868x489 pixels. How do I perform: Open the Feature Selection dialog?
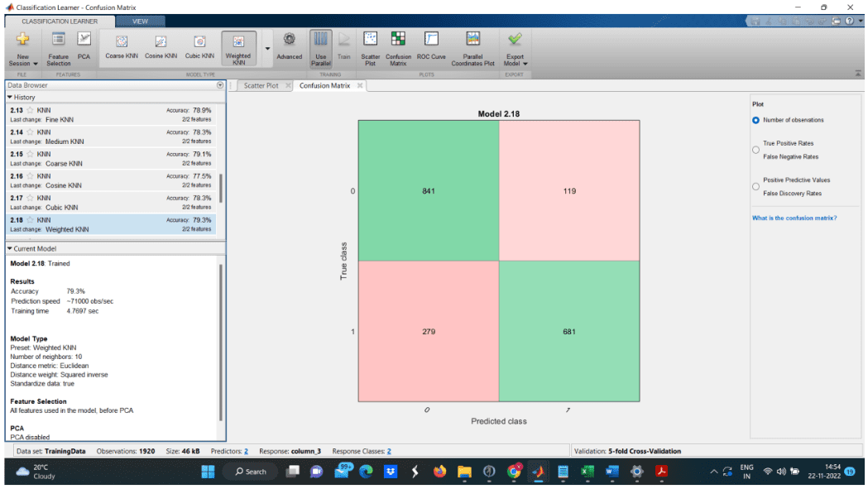click(x=58, y=49)
